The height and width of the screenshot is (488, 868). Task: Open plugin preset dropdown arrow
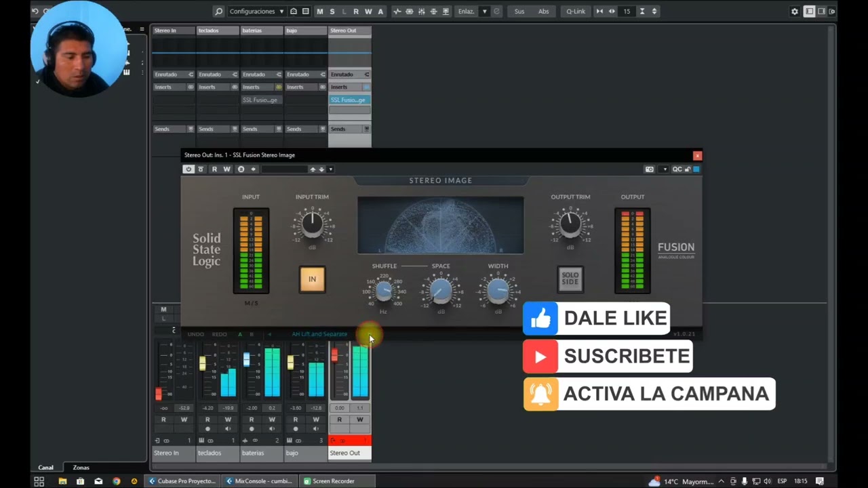coord(330,169)
